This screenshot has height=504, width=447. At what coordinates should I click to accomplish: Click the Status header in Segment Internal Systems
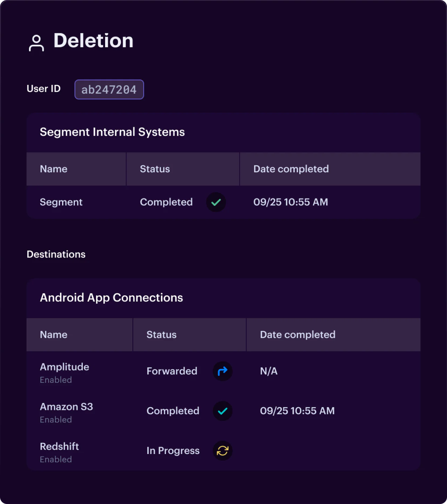tap(155, 169)
